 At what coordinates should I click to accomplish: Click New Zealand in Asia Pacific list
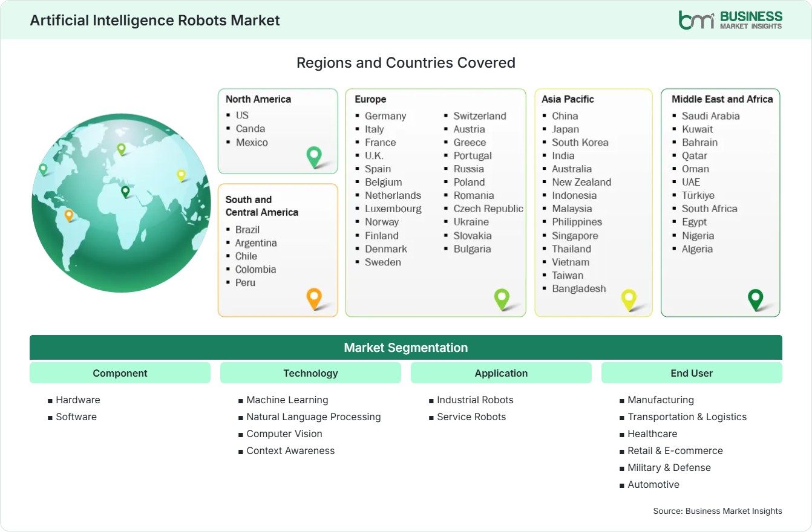pyautogui.click(x=581, y=182)
